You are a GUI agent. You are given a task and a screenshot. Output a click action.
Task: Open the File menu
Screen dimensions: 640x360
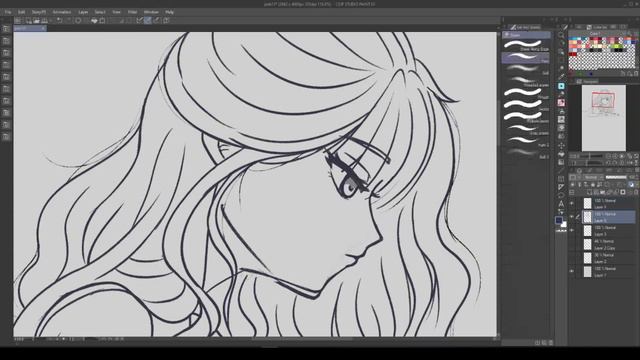pos(8,12)
